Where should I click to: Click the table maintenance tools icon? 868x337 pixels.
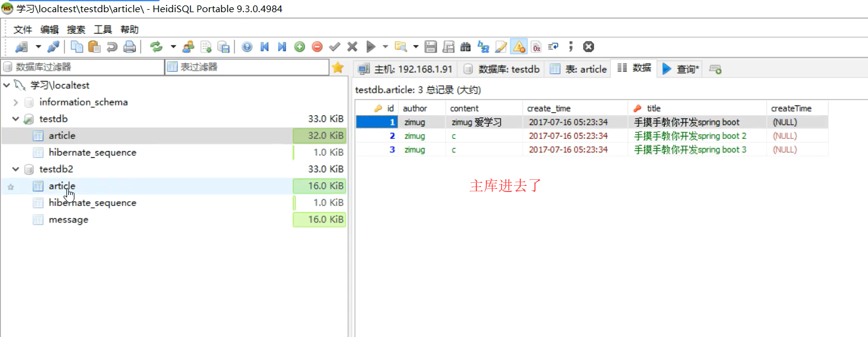click(224, 46)
